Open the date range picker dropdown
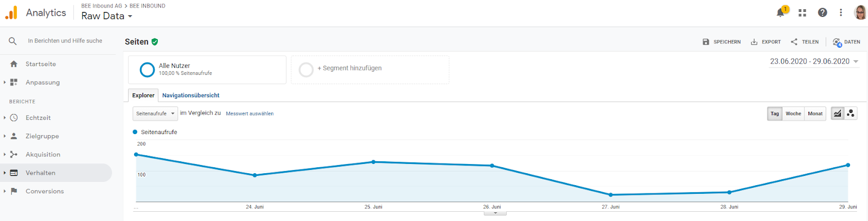The height and width of the screenshot is (221, 868). pos(814,61)
